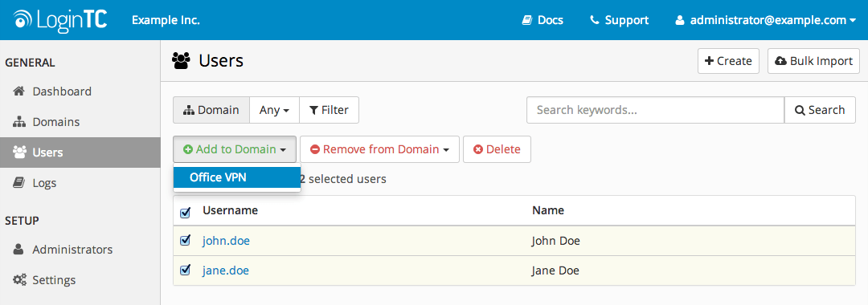The width and height of the screenshot is (868, 305).
Task: Click the Filter button
Action: point(329,110)
